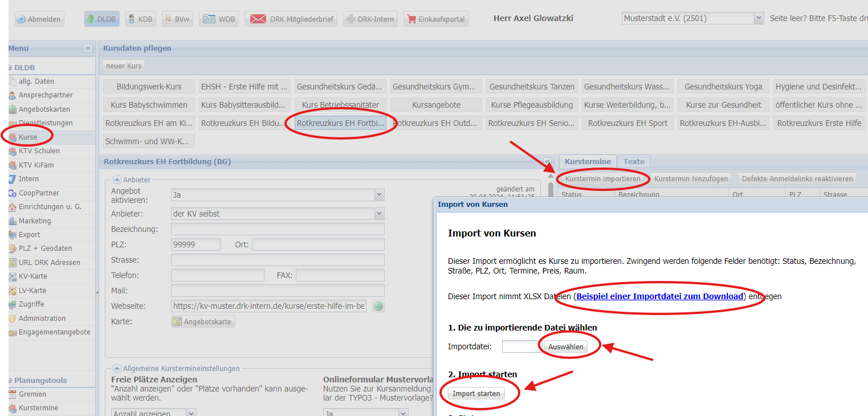
Task: Click the DRK Mitgliederbrief envelope button
Action: point(291,19)
